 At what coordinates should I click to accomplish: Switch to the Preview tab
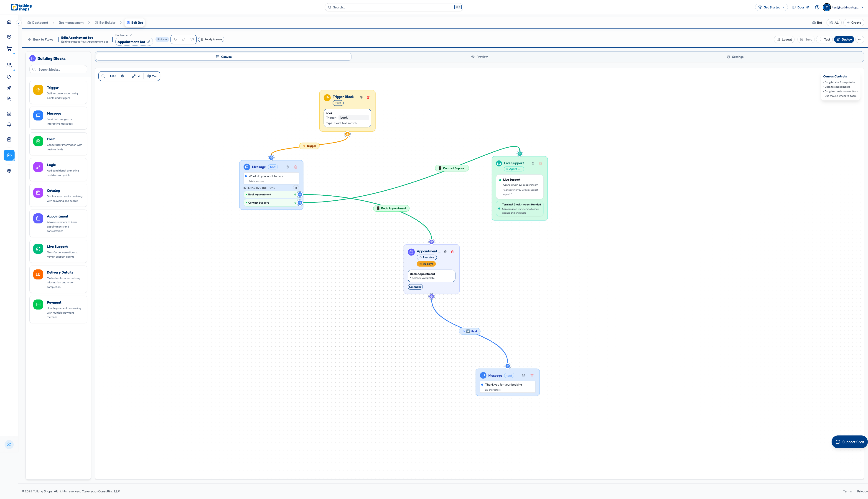(480, 56)
